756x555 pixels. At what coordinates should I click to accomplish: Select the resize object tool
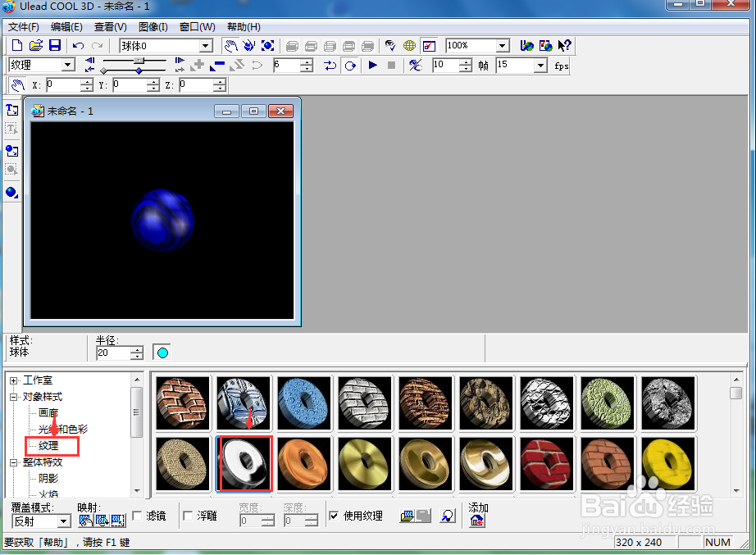tap(267, 46)
